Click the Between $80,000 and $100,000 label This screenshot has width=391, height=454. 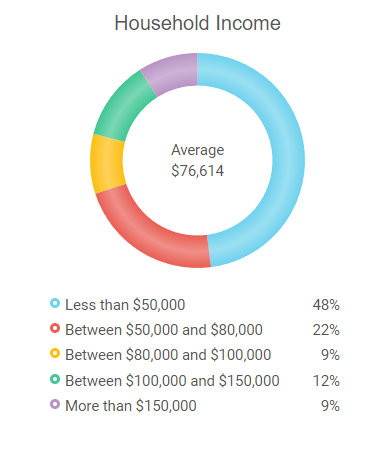tap(168, 355)
